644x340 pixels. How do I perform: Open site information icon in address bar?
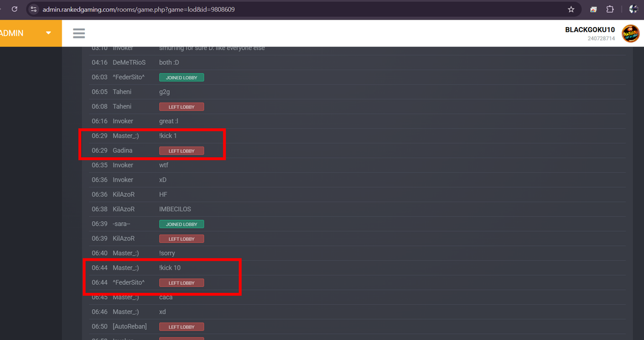[x=34, y=9]
